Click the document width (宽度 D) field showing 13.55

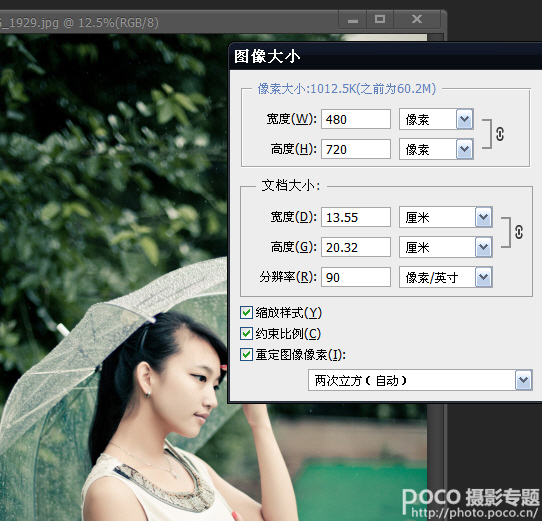[x=356, y=217]
